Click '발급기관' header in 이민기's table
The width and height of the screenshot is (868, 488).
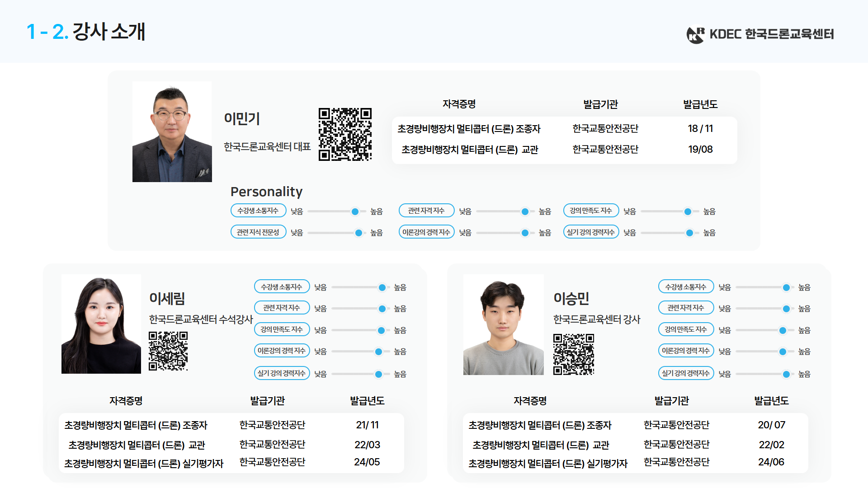(x=600, y=104)
